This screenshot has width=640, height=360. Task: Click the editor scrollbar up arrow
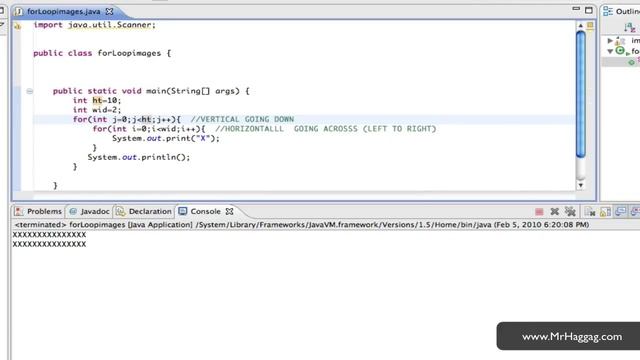click(x=580, y=26)
